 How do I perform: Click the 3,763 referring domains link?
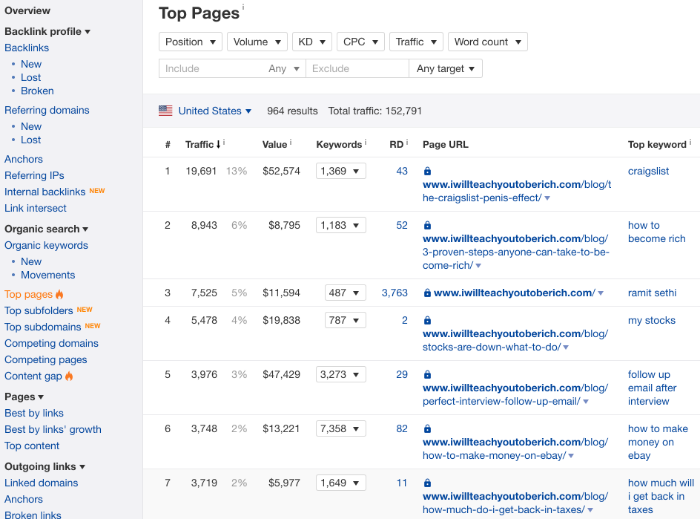[x=395, y=293]
